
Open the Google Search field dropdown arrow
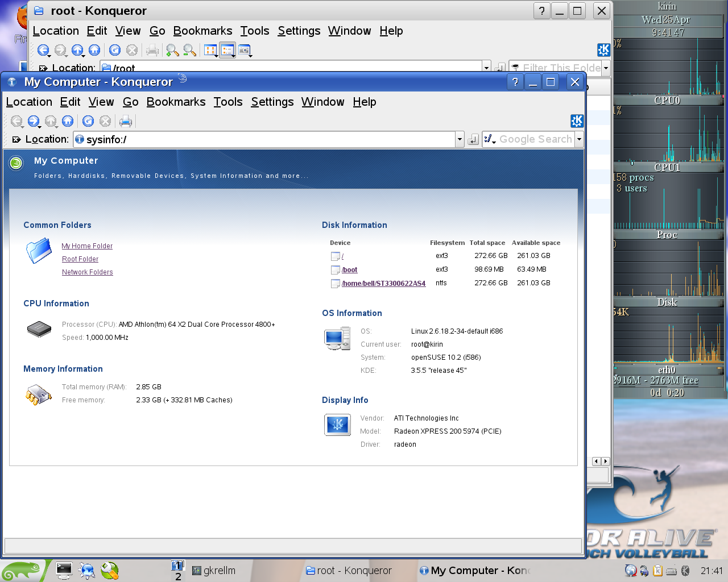(579, 139)
